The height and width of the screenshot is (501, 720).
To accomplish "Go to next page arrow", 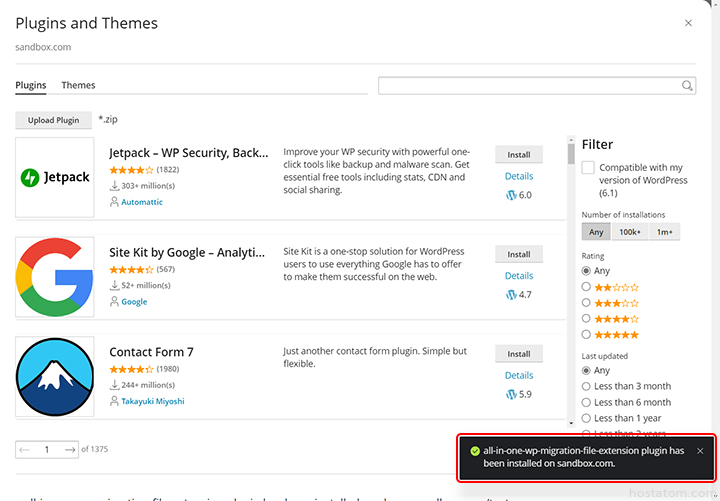I will pyautogui.click(x=70, y=450).
